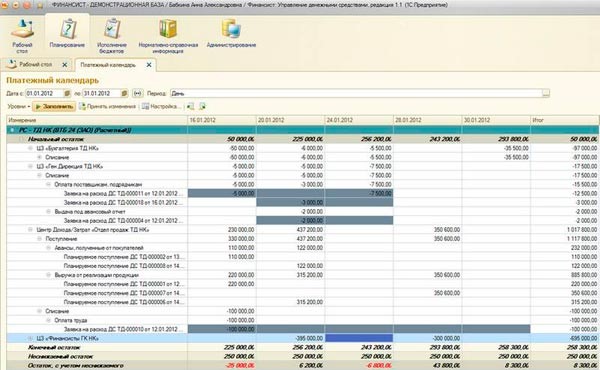
Task: Open calendar picker for start date
Action: tap(67, 93)
